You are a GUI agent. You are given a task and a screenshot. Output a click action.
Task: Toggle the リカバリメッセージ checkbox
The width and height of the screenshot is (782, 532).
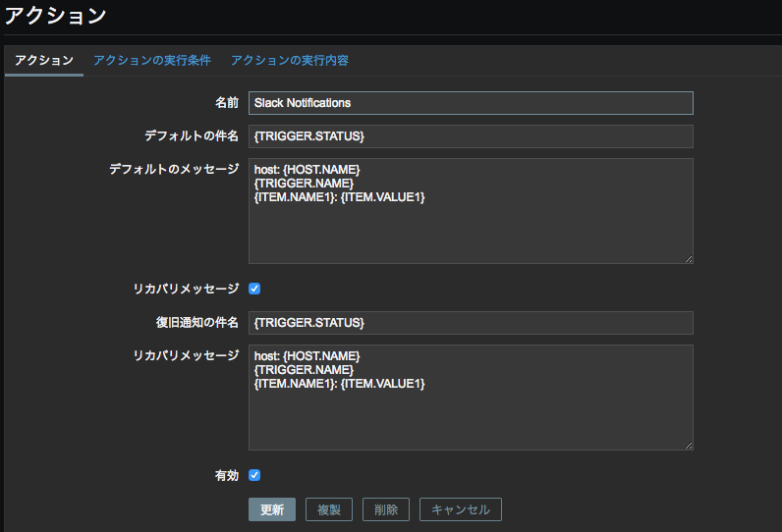254,289
